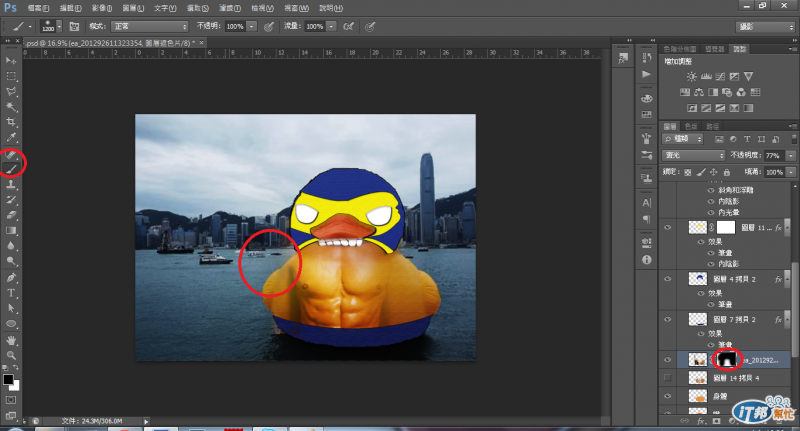Image resolution: width=800 pixels, height=431 pixels.
Task: Select the Healing Brush tool
Action: click(11, 154)
